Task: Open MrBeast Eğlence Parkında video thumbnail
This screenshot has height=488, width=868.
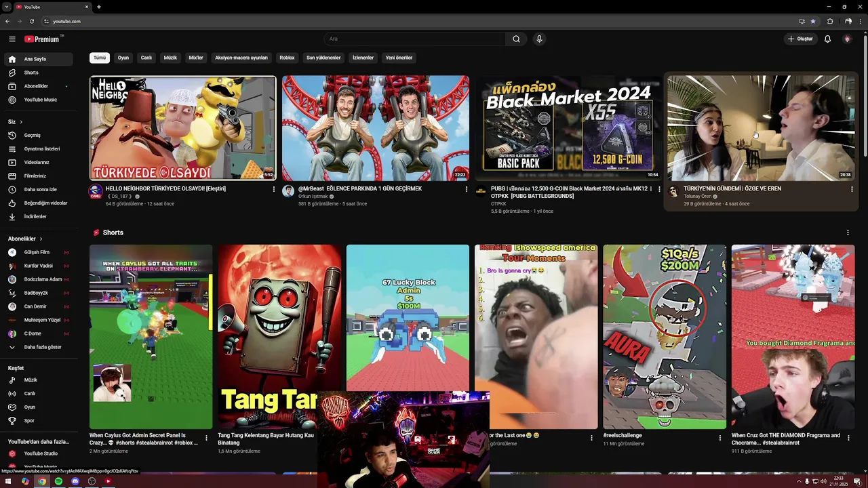Action: pos(376,128)
